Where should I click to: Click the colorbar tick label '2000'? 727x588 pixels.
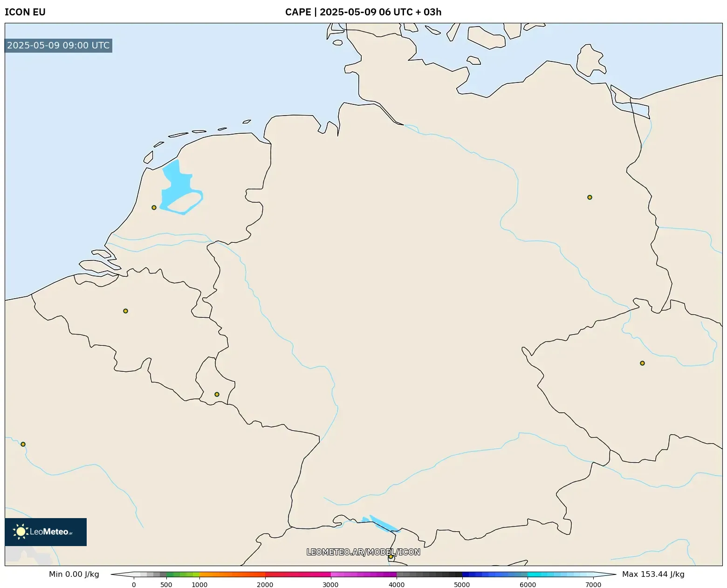[265, 585]
